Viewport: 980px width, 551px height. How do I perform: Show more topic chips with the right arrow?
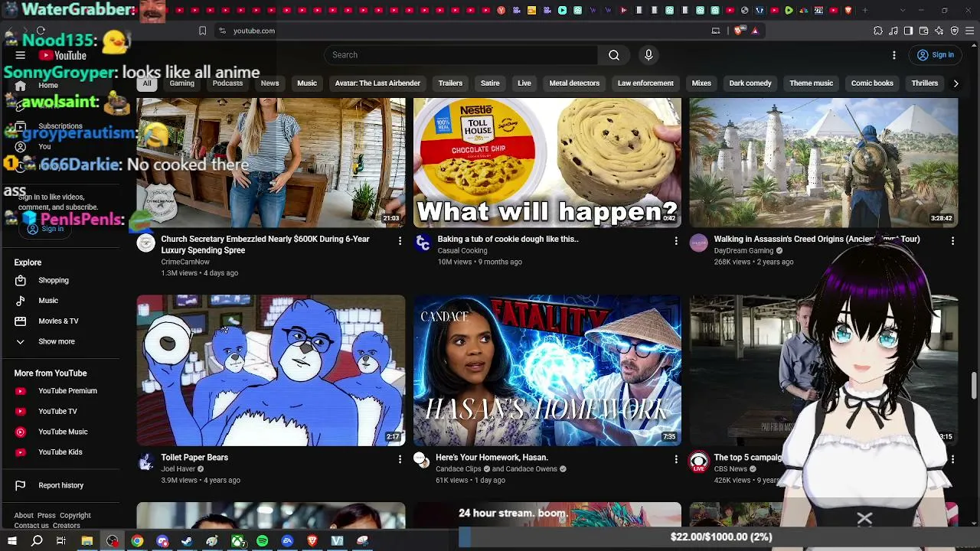955,83
